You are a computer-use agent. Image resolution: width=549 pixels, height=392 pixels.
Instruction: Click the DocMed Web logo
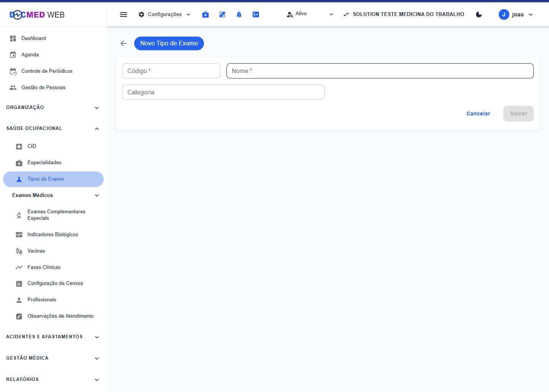[x=37, y=15]
